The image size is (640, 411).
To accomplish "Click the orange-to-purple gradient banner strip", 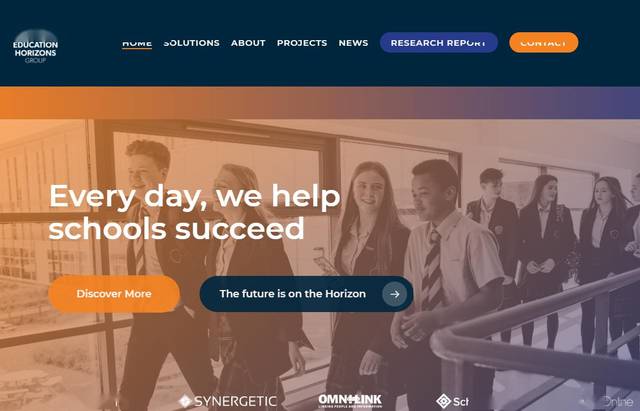I will [x=320, y=102].
